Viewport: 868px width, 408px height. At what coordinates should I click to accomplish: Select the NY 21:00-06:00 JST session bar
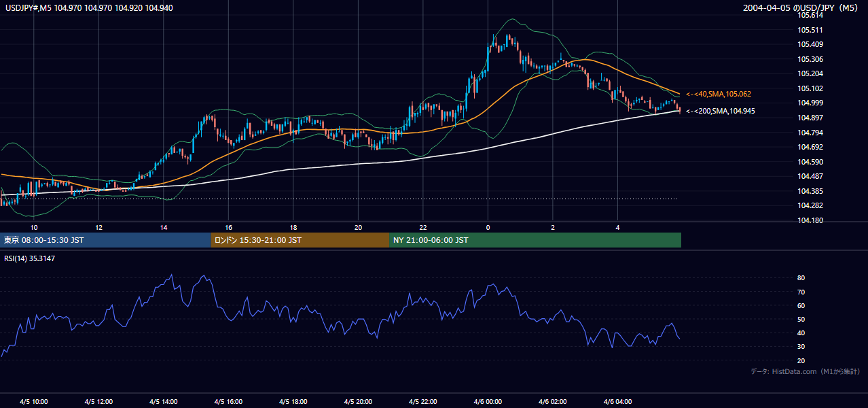coord(535,240)
